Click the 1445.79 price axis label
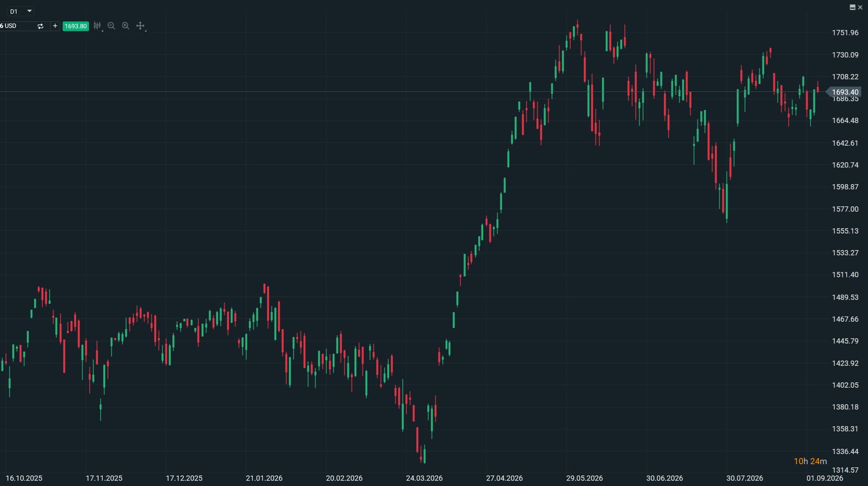The height and width of the screenshot is (486, 868). click(x=845, y=341)
